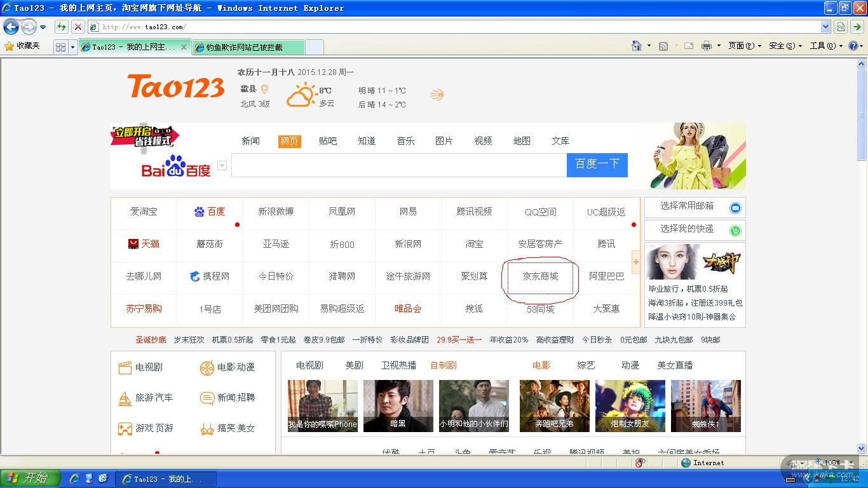Select the 图片 search tab
868x488 pixels.
[444, 141]
